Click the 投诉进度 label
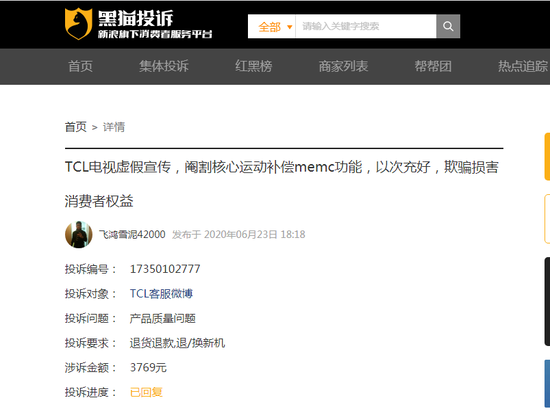The width and height of the screenshot is (550, 411). 90,392
